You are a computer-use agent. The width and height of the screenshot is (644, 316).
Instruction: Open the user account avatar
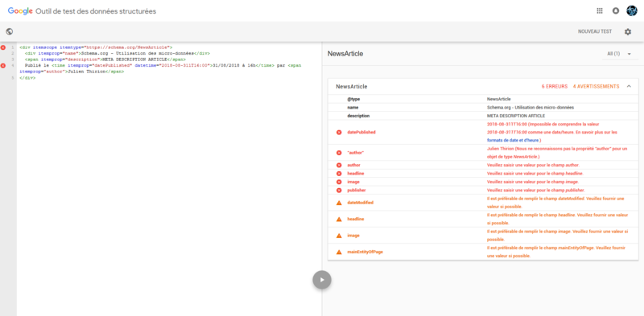631,11
